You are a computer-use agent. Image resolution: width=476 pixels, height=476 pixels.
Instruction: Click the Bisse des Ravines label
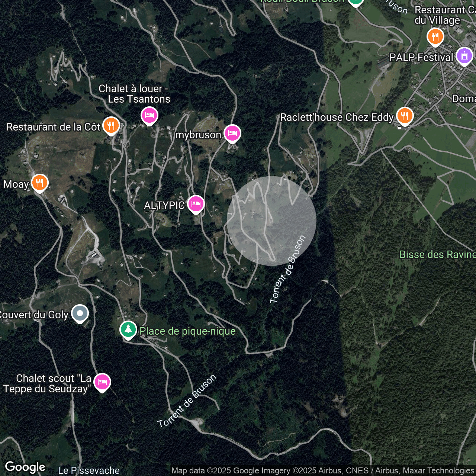click(437, 255)
